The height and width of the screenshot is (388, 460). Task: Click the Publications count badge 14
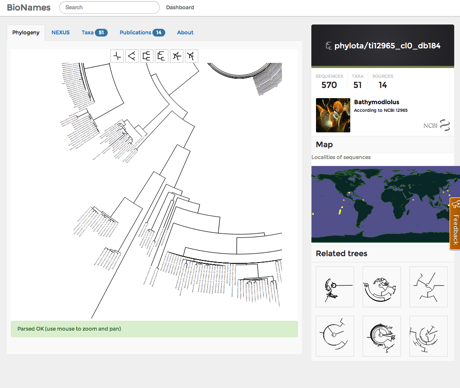(x=159, y=33)
